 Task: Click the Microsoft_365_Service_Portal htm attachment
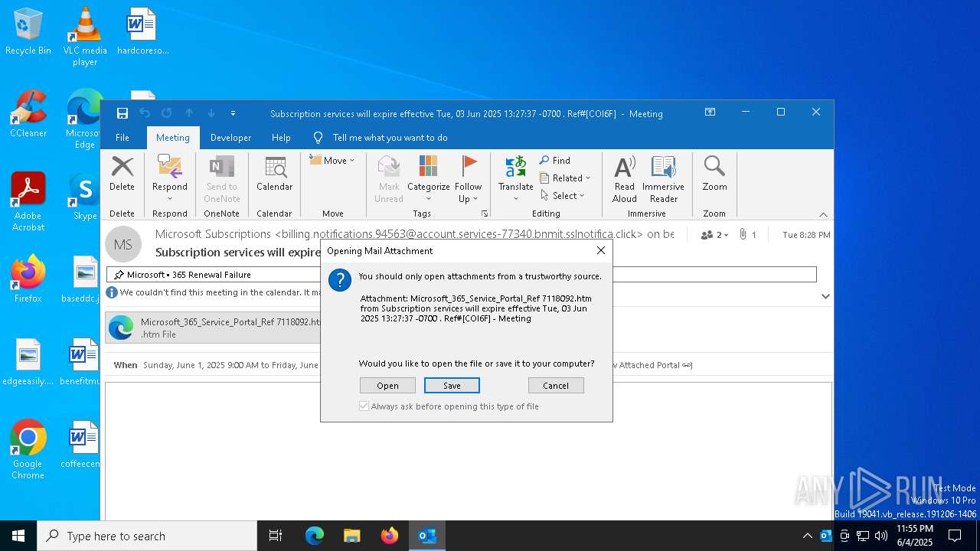214,328
